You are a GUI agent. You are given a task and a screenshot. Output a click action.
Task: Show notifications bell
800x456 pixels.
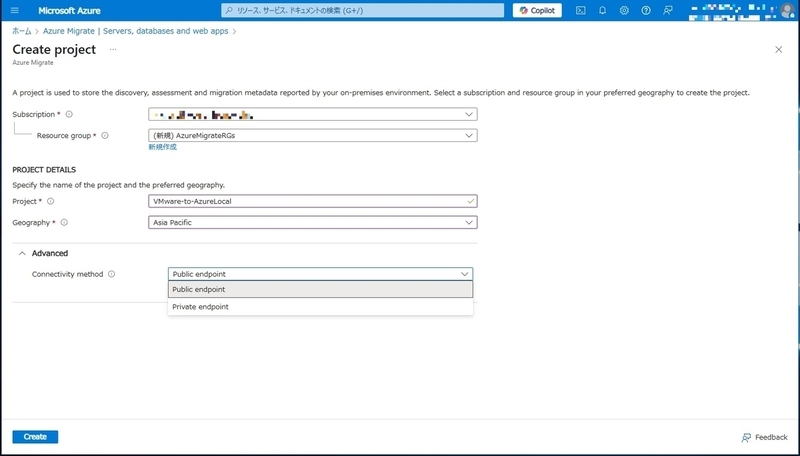coord(603,10)
